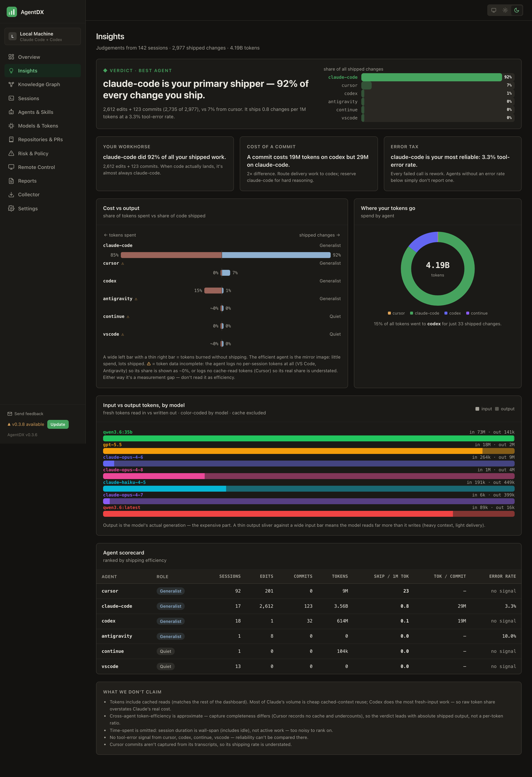This screenshot has height=777, width=532.
Task: Click the Reports document icon
Action: point(11,181)
